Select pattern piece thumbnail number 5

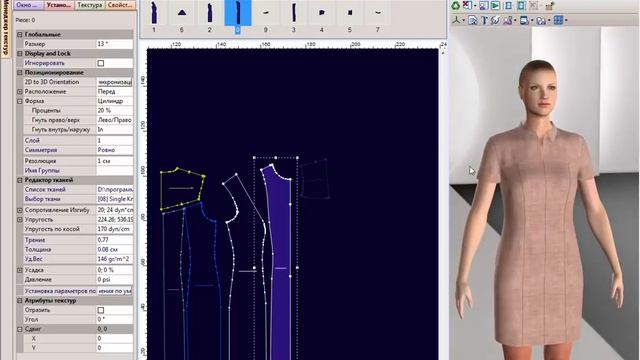350,13
